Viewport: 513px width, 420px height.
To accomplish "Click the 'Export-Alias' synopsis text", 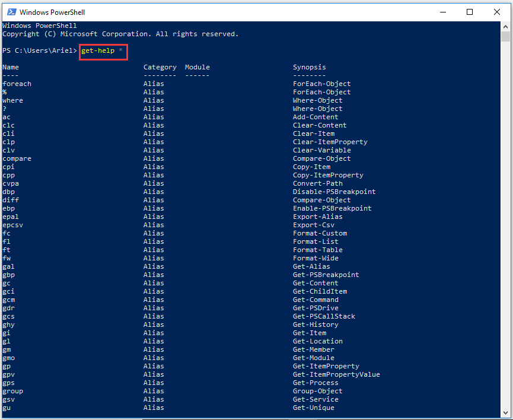I will [318, 217].
